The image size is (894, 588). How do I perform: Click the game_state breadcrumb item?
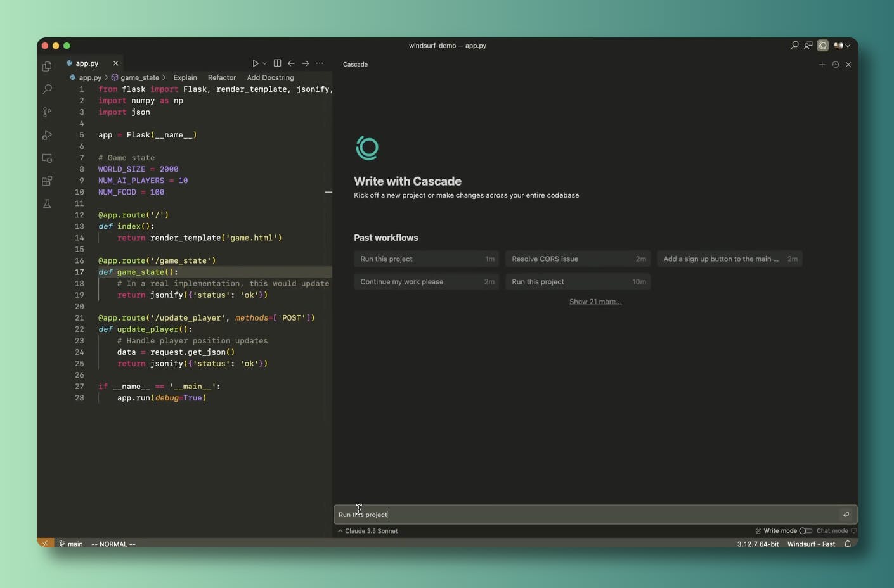click(x=139, y=78)
